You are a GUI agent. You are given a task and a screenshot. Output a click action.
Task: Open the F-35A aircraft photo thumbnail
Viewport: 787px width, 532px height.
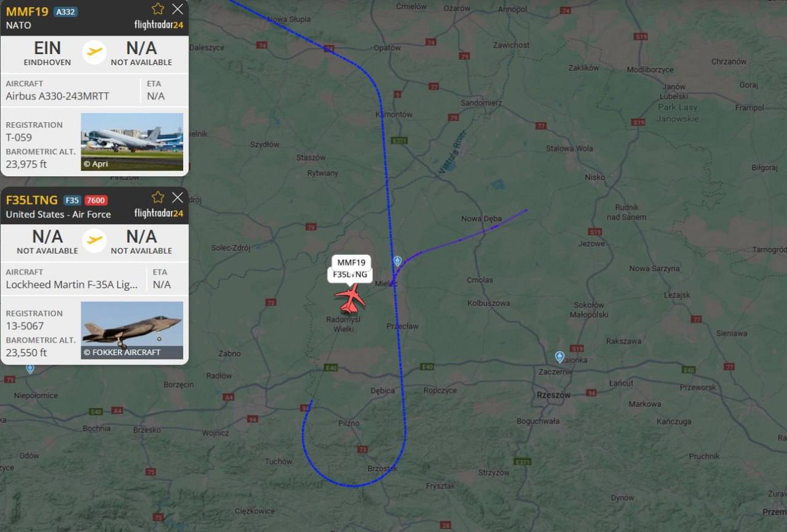tap(132, 331)
